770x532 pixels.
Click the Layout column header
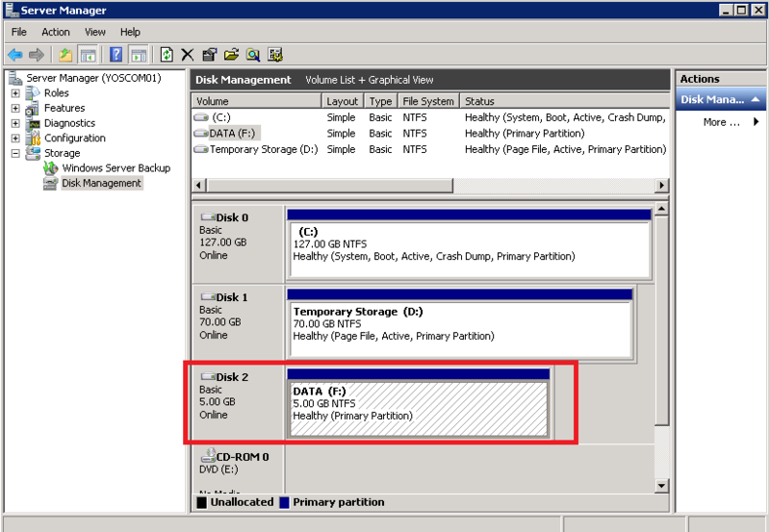coord(343,101)
